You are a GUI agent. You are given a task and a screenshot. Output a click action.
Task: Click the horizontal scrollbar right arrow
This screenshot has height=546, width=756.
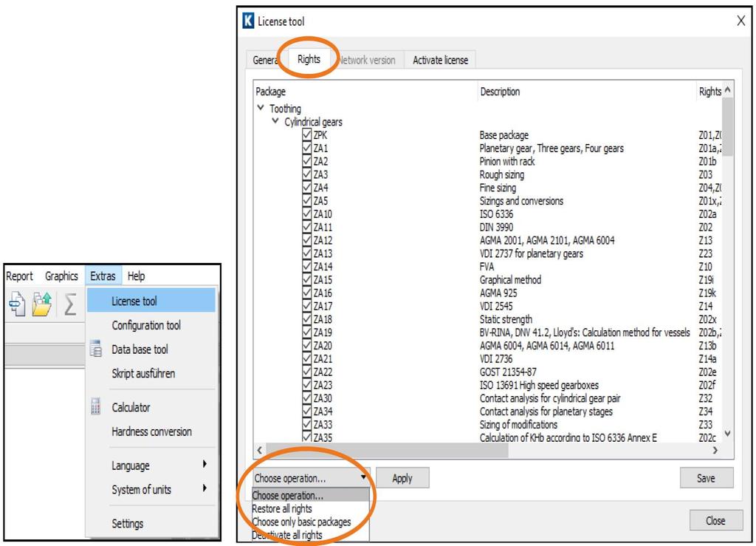(x=715, y=450)
